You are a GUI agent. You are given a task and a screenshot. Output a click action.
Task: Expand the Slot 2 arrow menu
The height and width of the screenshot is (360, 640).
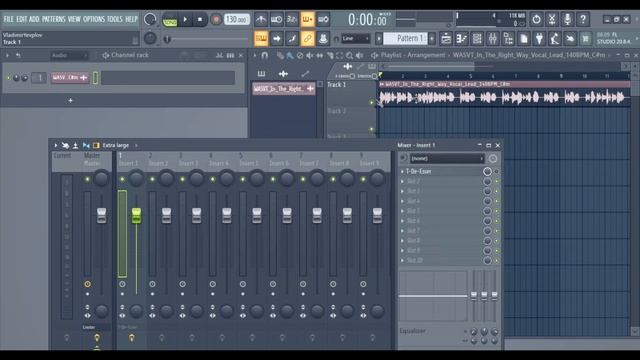point(402,182)
